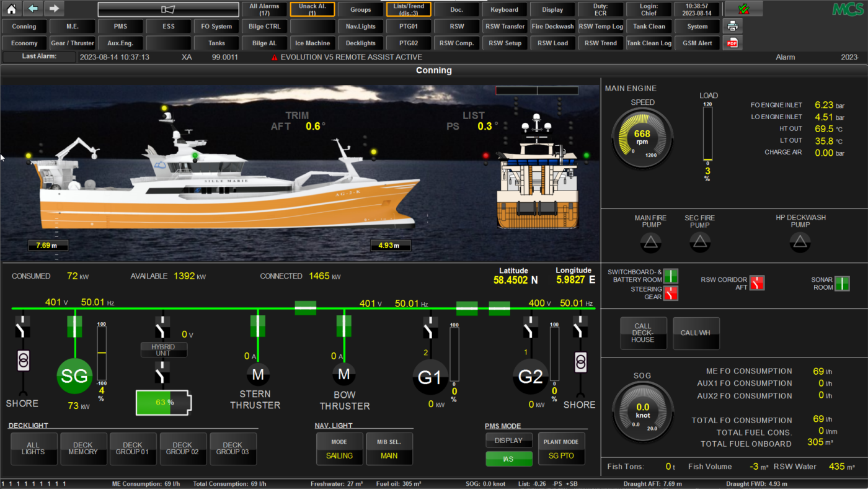Click the Home icon in top bar

click(12, 9)
